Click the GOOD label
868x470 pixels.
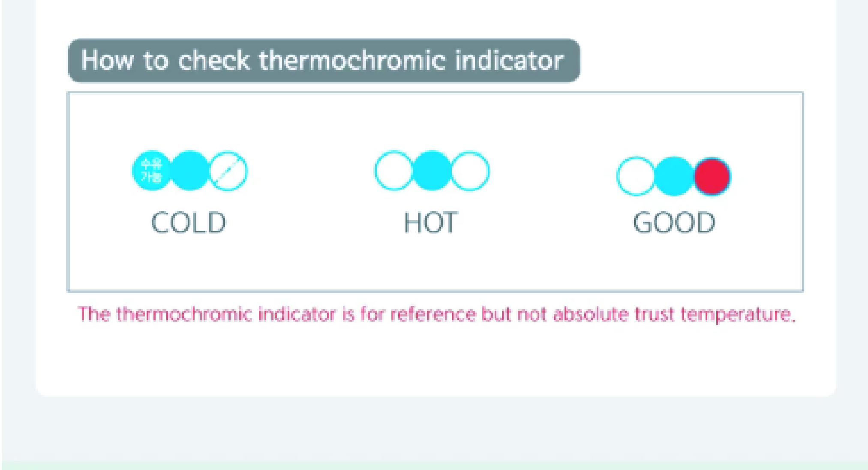(674, 223)
